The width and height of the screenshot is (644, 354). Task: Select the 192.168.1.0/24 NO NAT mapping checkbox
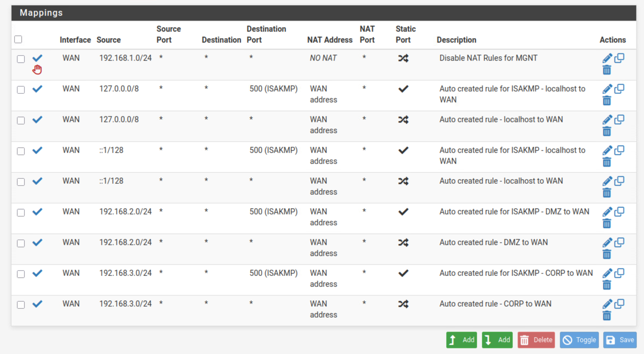(x=21, y=59)
